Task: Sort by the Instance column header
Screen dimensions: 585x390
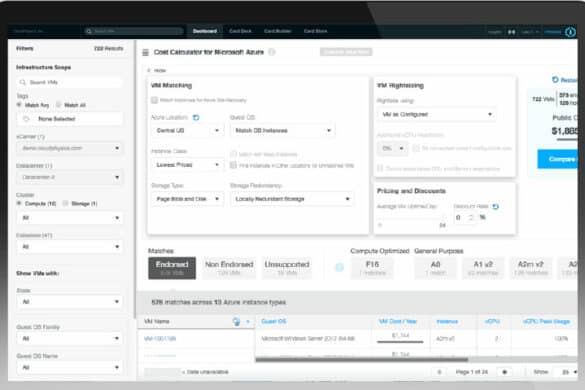Action: [x=447, y=322]
